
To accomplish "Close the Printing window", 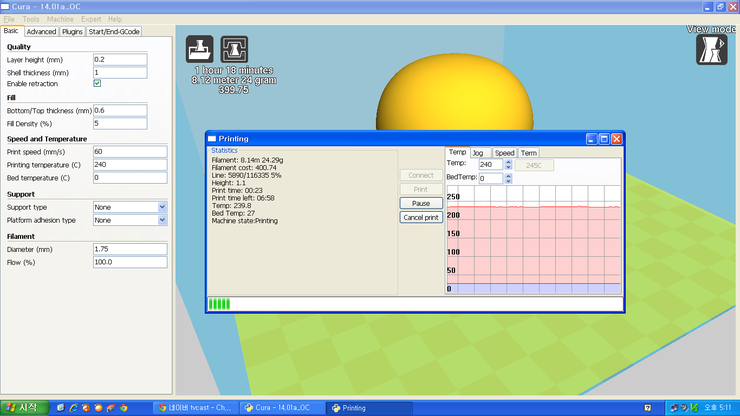I will tap(616, 139).
